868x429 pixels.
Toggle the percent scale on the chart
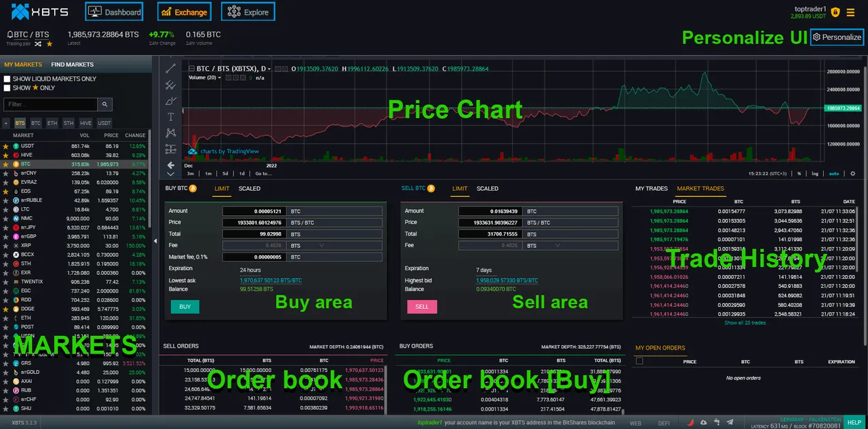799,174
